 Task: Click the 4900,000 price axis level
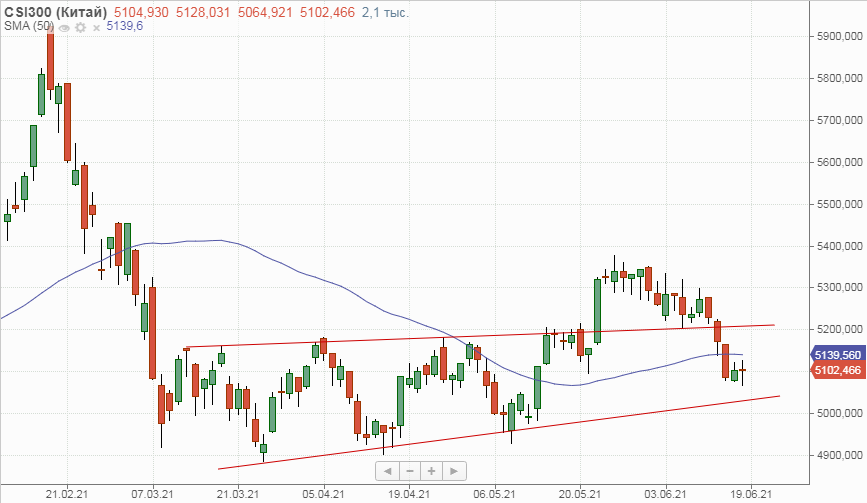coord(839,455)
